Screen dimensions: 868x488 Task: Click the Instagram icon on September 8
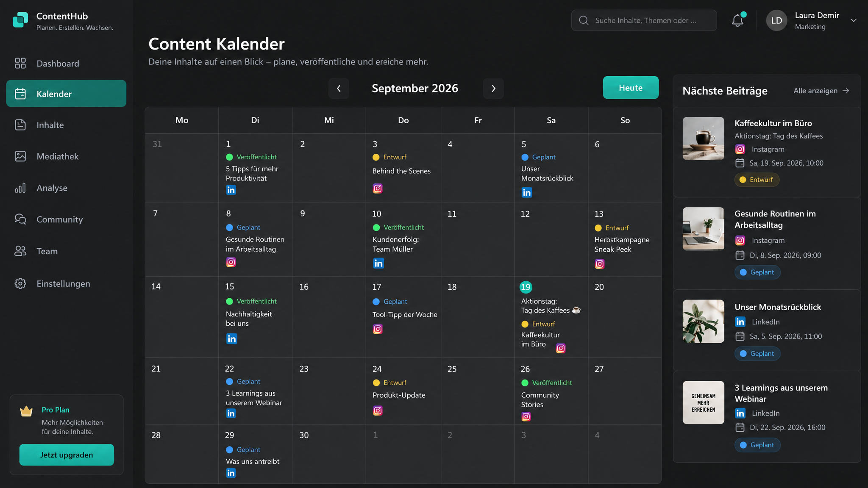point(231,262)
